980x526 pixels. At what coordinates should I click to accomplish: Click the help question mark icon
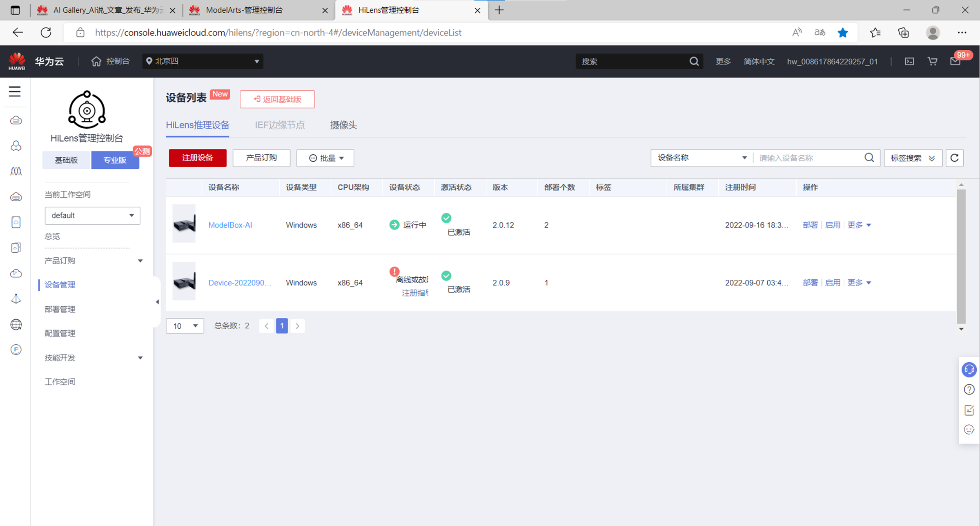969,390
